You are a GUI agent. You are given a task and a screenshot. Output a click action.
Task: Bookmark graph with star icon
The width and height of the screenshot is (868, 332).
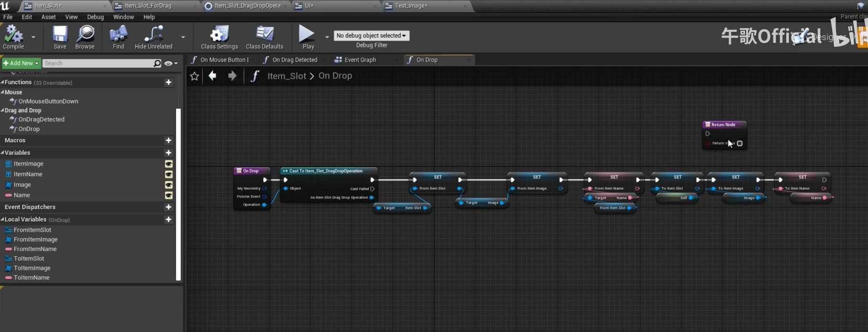pos(194,76)
